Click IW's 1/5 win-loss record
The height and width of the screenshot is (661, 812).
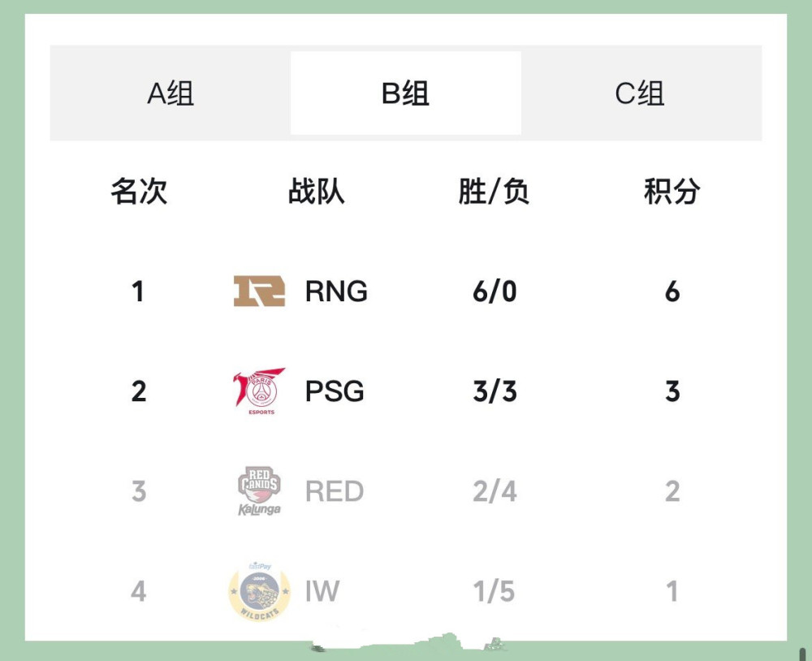coord(495,591)
